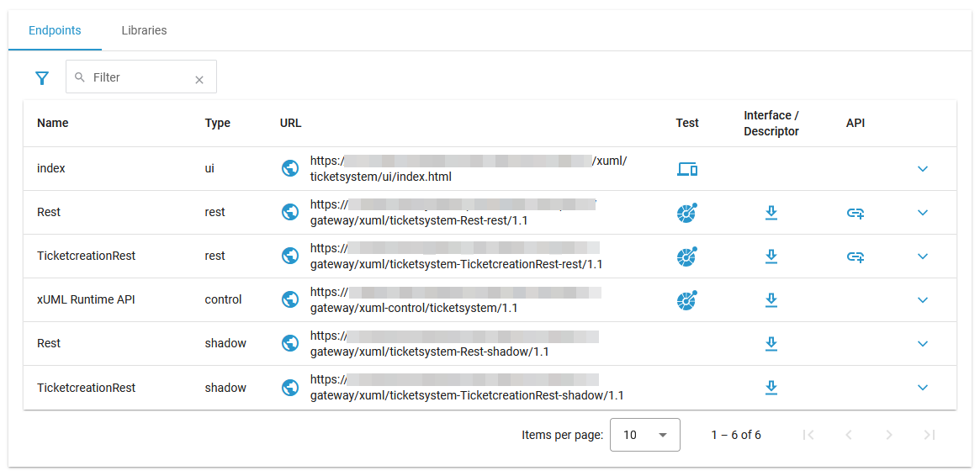Open the Items per page dropdown
This screenshot has height=476, width=980.
644,435
